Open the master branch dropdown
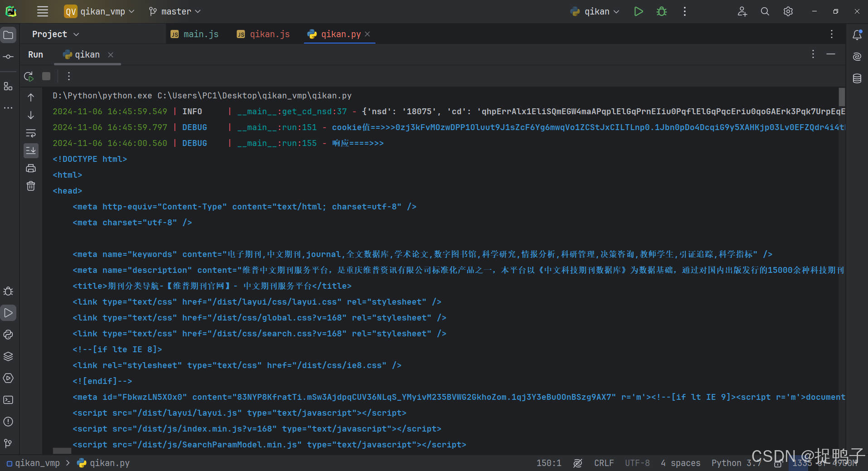Viewport: 868px width, 471px height. [x=175, y=11]
